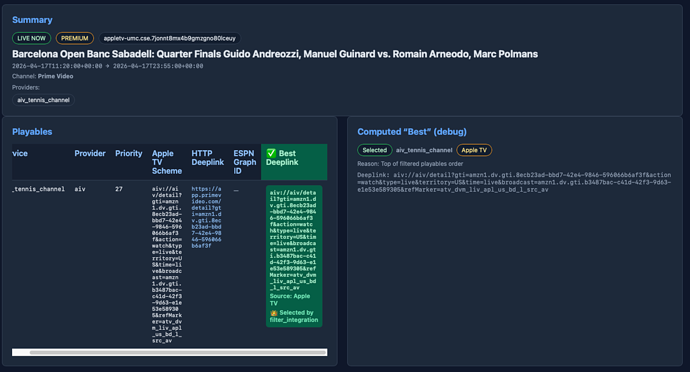Click the green checkmark icon in Best Deeplink header
690x372 pixels.
point(271,153)
